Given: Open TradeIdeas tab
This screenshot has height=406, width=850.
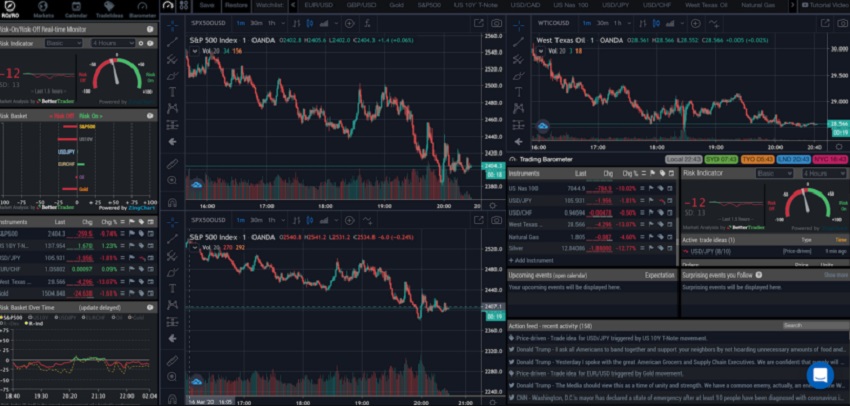Looking at the screenshot, I should 109,9.
